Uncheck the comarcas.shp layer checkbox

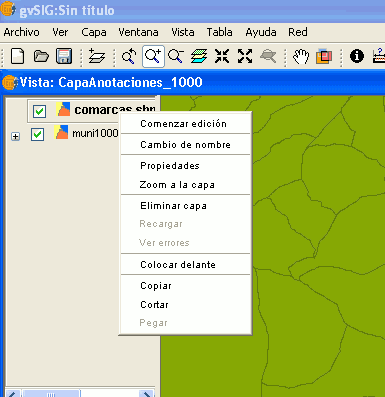pyautogui.click(x=39, y=111)
